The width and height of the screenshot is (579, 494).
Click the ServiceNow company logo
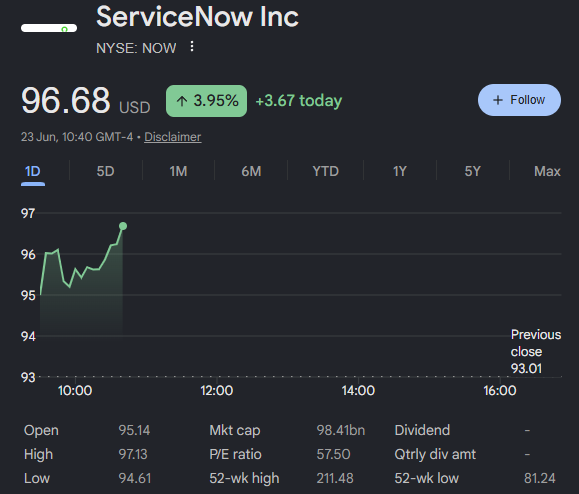(49, 28)
